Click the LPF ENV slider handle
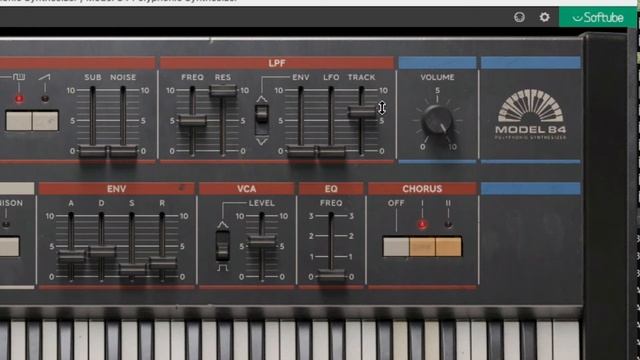The height and width of the screenshot is (360, 640). tap(301, 151)
